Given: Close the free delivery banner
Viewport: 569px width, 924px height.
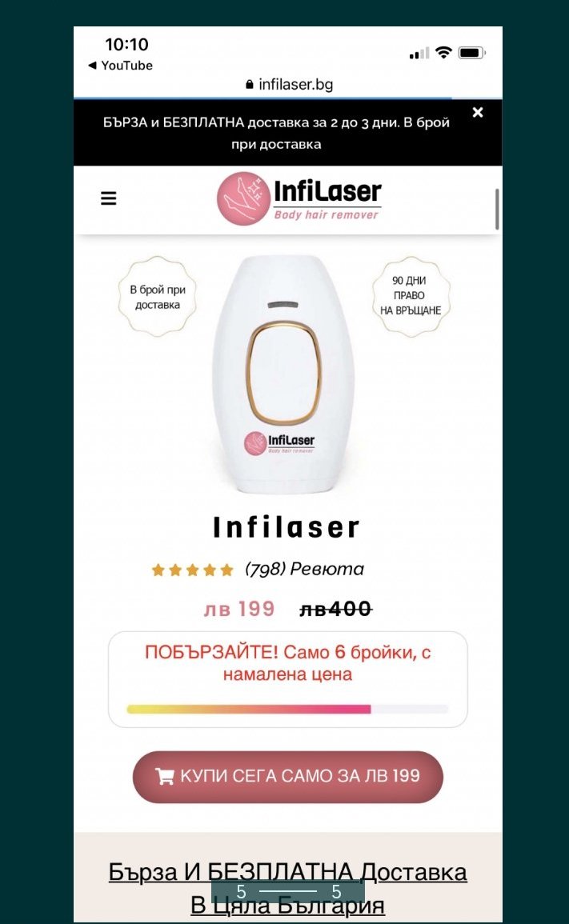Looking at the screenshot, I should click(478, 112).
